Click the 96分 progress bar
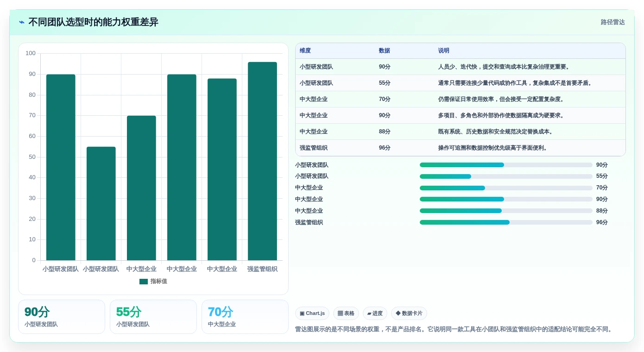The image size is (644, 352). [x=506, y=222]
